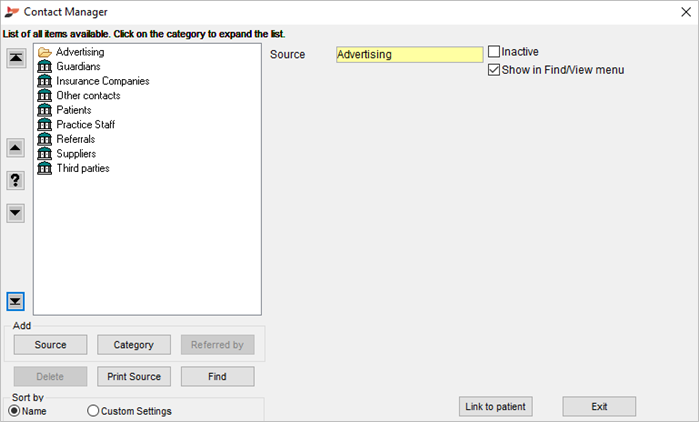Image resolution: width=699 pixels, height=422 pixels.
Task: Click the Guardians building icon
Action: (45, 66)
